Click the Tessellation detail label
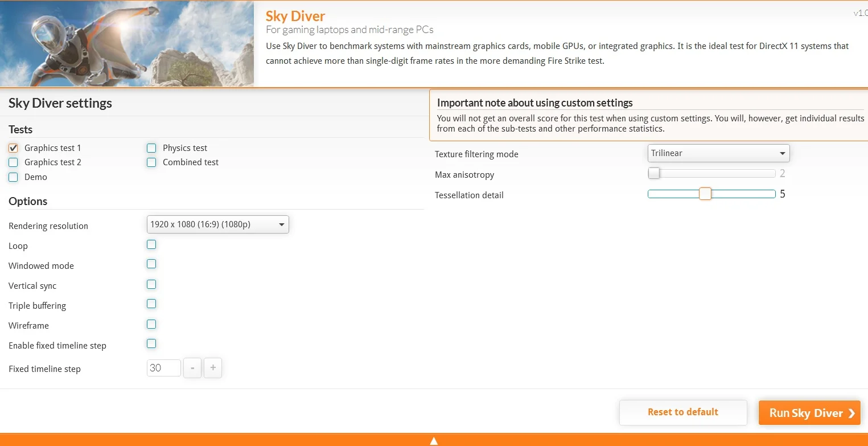868x446 pixels. (469, 195)
